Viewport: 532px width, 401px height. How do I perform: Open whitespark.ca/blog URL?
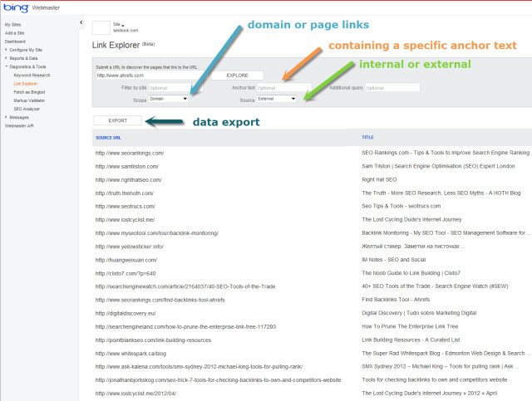click(x=131, y=354)
